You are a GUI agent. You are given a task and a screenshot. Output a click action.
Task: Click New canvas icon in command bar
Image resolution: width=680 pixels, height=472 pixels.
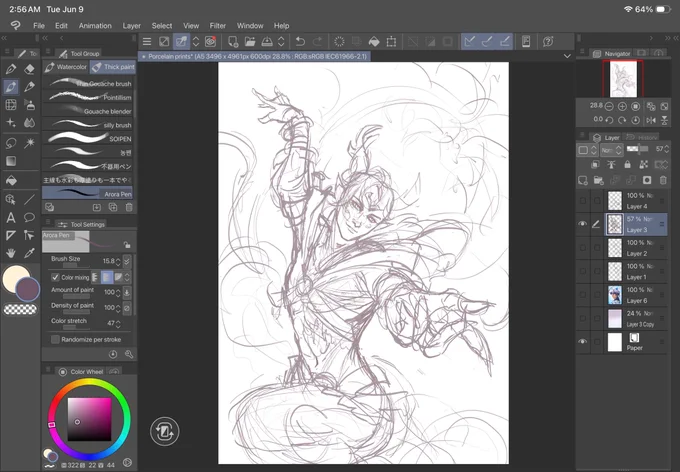coord(233,42)
